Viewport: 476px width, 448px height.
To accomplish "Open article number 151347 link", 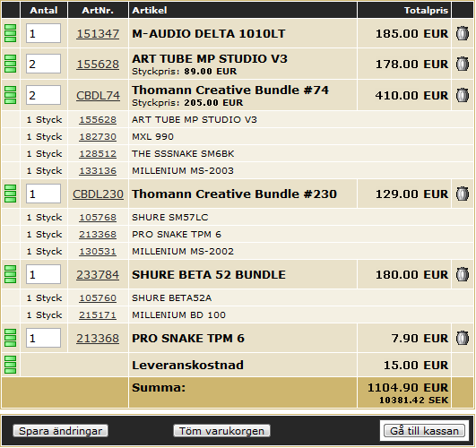I will coord(98,34).
